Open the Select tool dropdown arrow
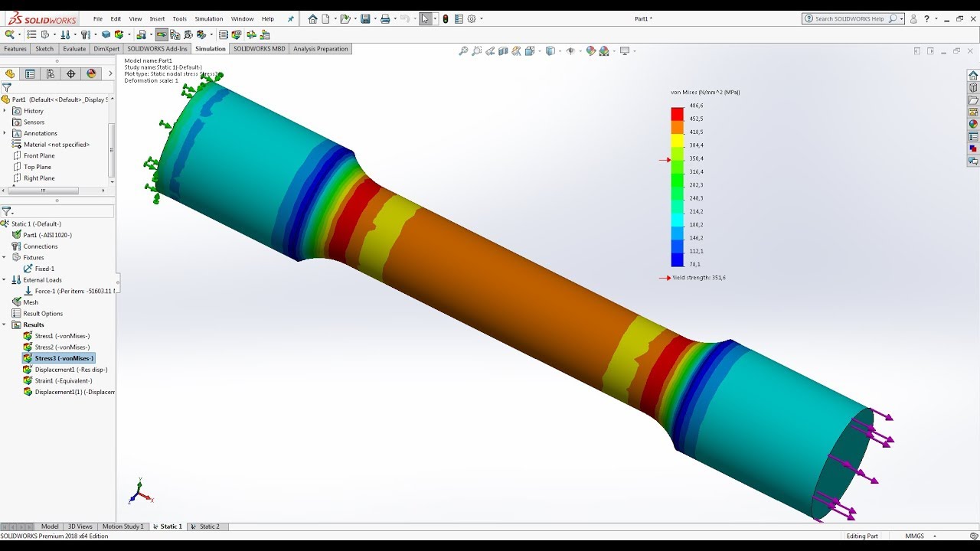980x551 pixels. coord(434,19)
